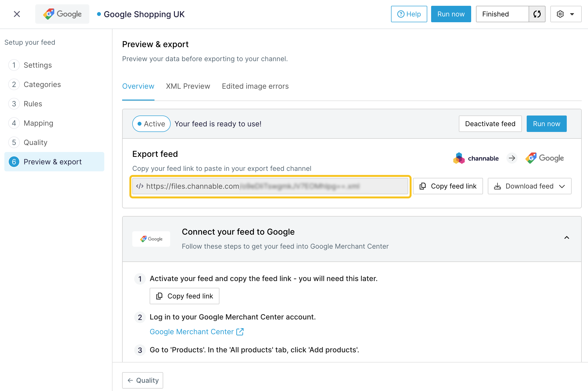Image resolution: width=588 pixels, height=391 pixels.
Task: Click the Google logo thumbnail in the Connect section
Action: pyautogui.click(x=151, y=239)
